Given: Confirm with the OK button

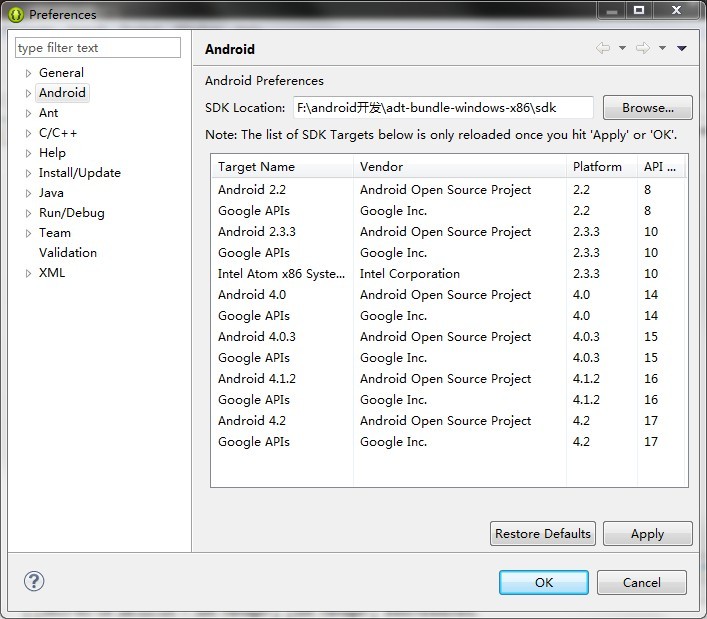Looking at the screenshot, I should (x=544, y=582).
